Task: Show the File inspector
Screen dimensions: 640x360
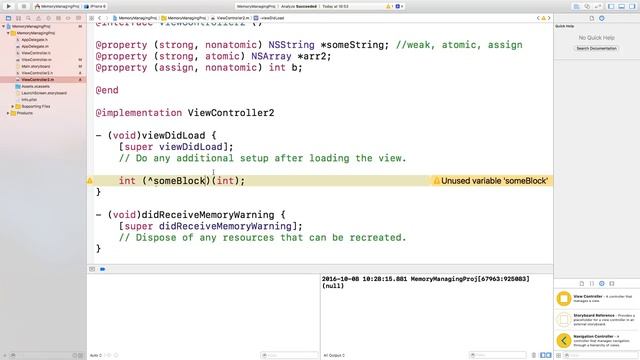Action: [591, 18]
